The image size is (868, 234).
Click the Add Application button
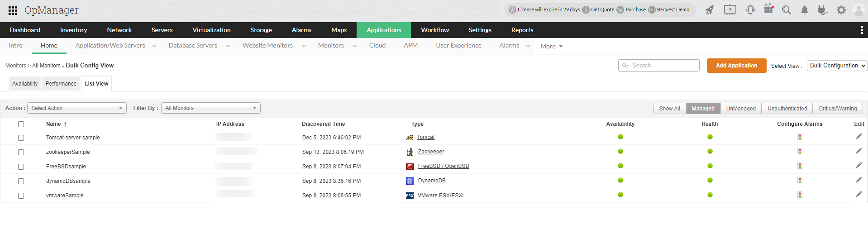736,66
